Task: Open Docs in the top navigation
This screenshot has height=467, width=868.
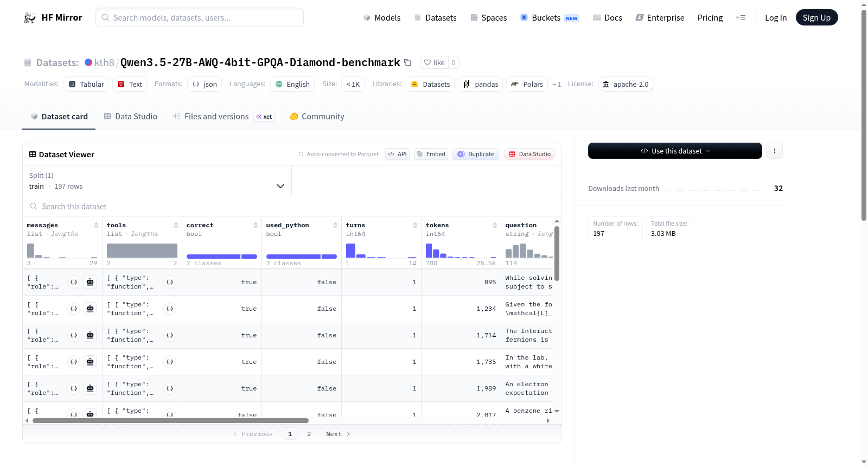Action: coord(608,17)
